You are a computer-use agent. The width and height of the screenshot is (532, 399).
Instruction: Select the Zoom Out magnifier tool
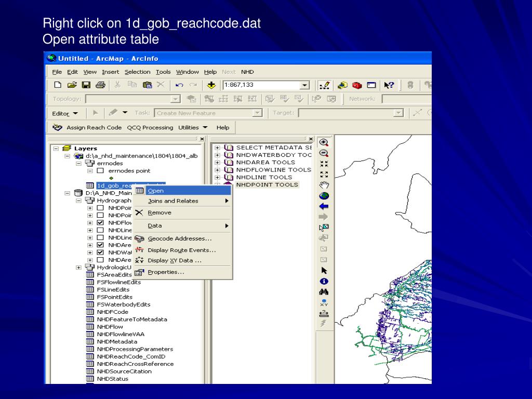(x=324, y=153)
